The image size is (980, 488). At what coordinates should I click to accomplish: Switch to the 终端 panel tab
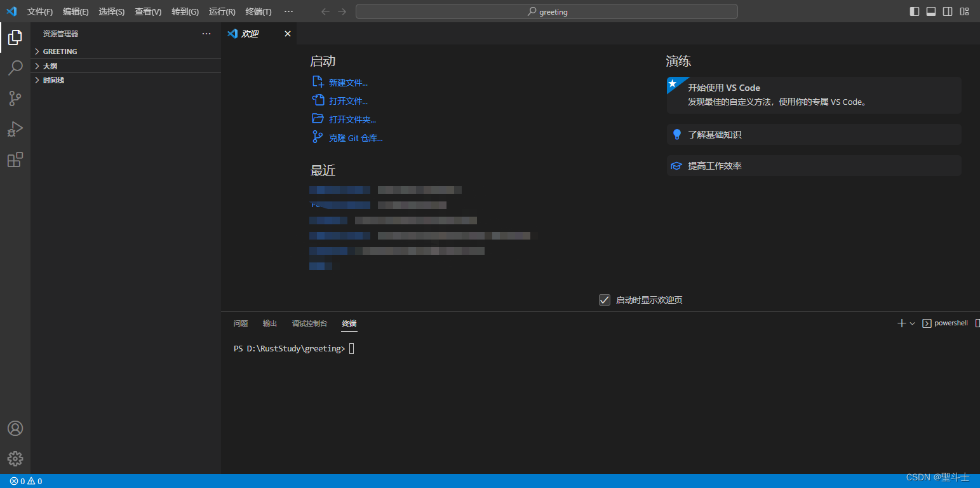coord(349,323)
